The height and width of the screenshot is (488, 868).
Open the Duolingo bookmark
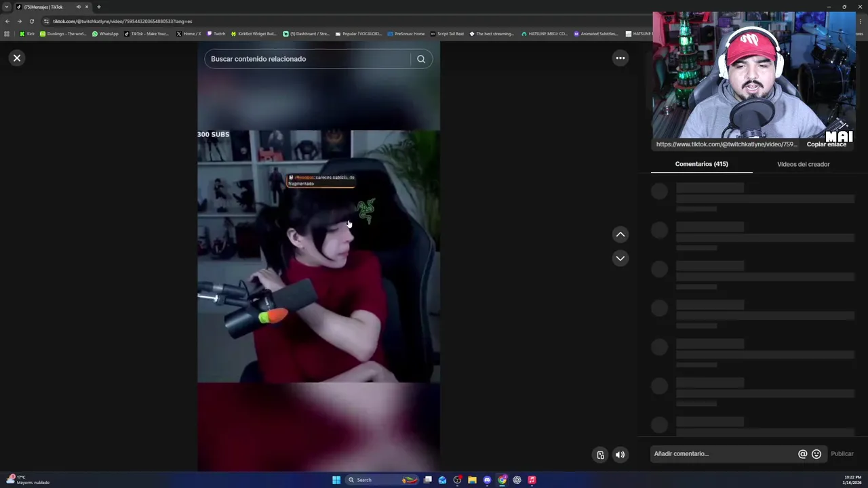coord(63,33)
